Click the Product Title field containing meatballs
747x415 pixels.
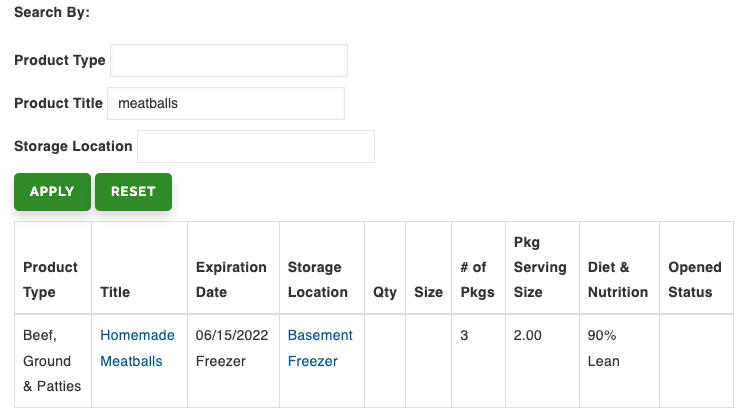(226, 103)
